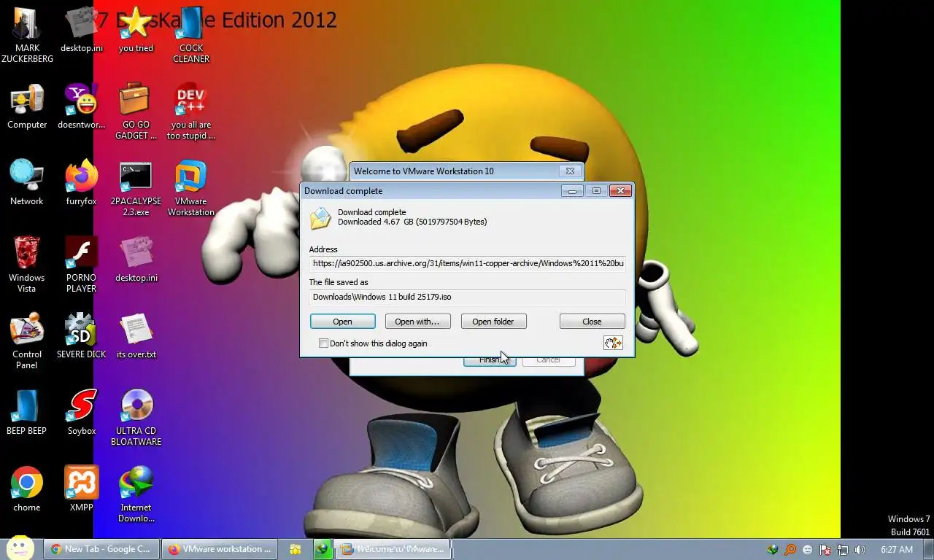Open the MARK ZUCKERBERG desktop folder

tap(27, 34)
